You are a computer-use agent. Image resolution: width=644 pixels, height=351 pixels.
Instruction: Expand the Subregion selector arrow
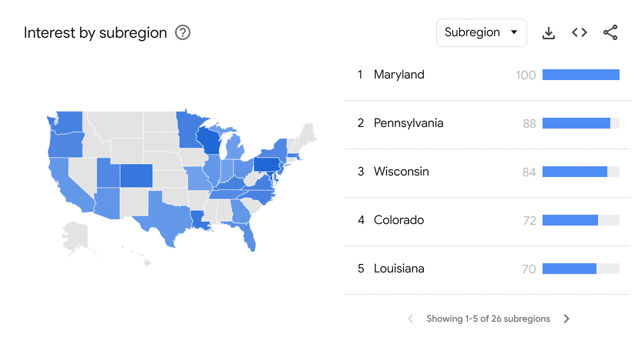pyautogui.click(x=514, y=32)
